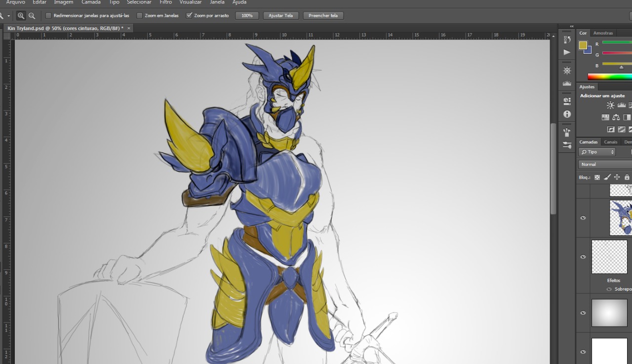The width and height of the screenshot is (632, 364).
Task: Open the Navigator ship wheel icon
Action: coord(567,71)
